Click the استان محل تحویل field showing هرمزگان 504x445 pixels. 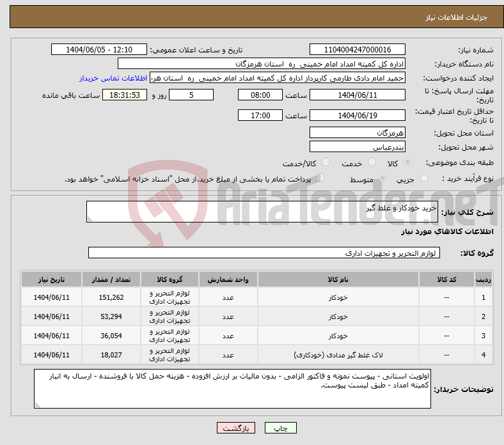click(357, 132)
